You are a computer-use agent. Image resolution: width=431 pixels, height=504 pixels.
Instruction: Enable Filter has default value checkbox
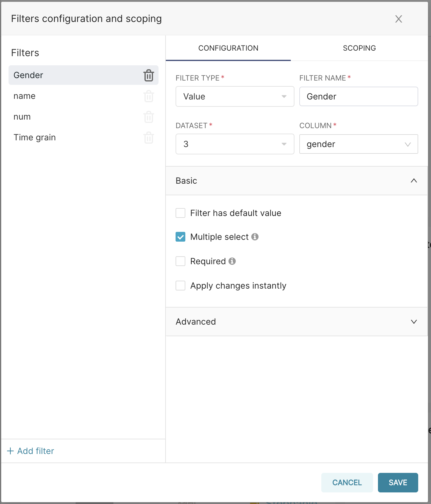click(180, 213)
